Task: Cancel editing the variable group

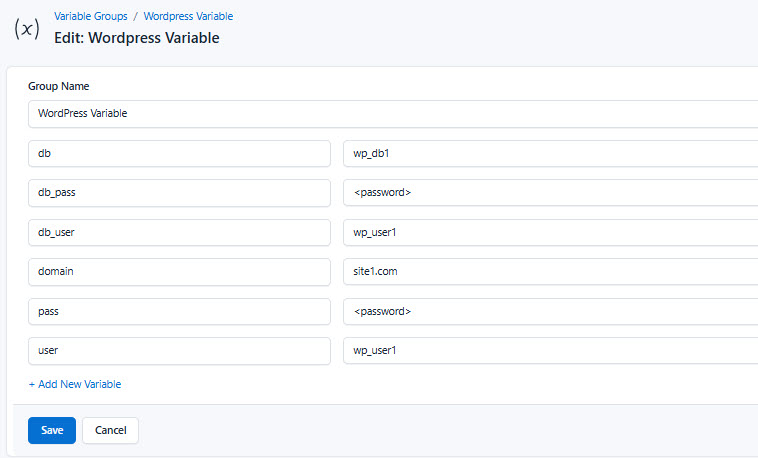Action: (x=110, y=430)
